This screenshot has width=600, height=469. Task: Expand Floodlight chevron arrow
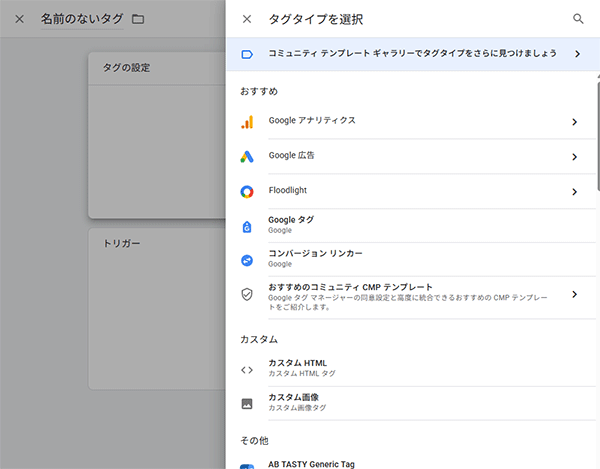[x=574, y=192]
